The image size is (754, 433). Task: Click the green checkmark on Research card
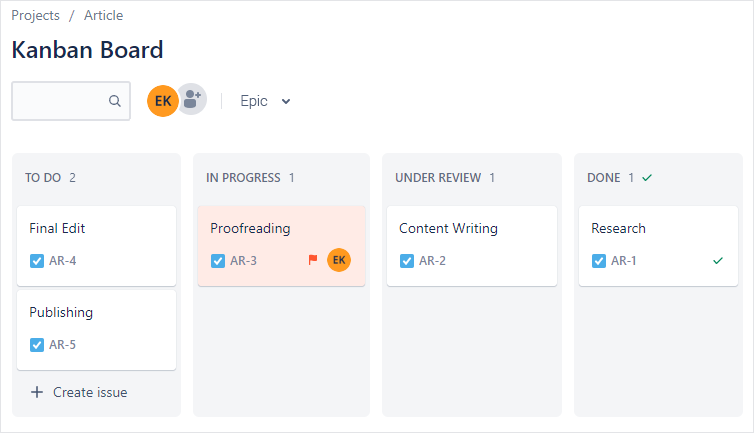point(717,260)
